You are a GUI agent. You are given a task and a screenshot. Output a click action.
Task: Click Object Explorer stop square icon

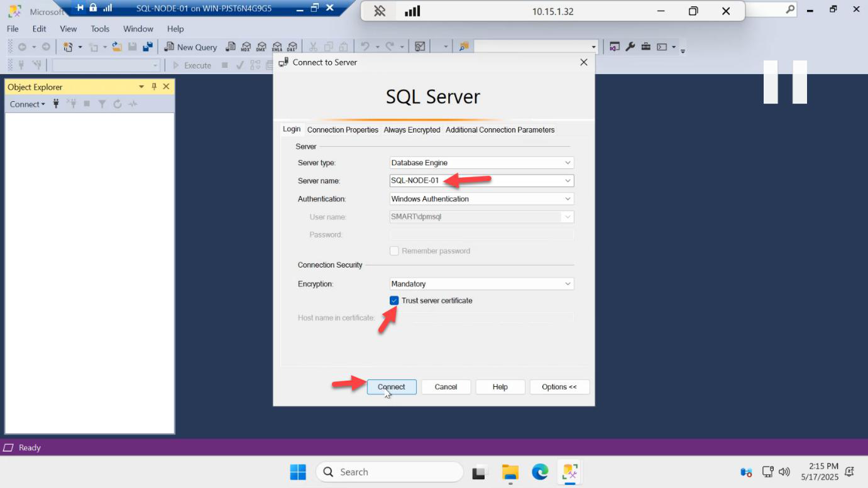click(x=87, y=104)
